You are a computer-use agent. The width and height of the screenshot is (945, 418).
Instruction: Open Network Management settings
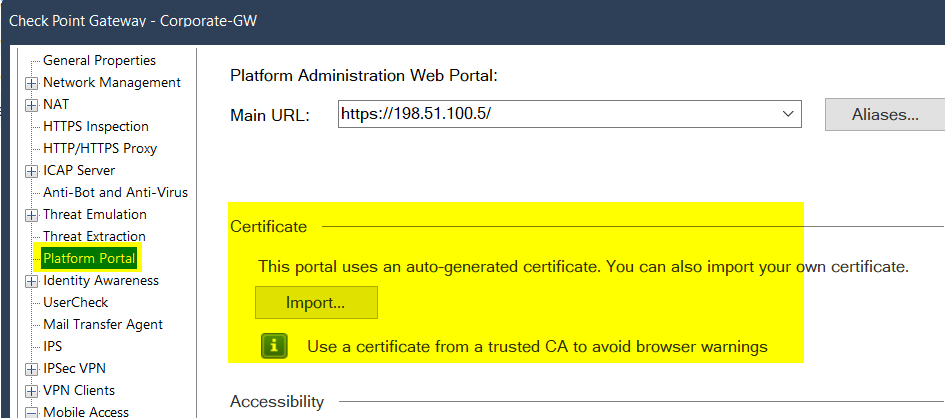point(111,83)
